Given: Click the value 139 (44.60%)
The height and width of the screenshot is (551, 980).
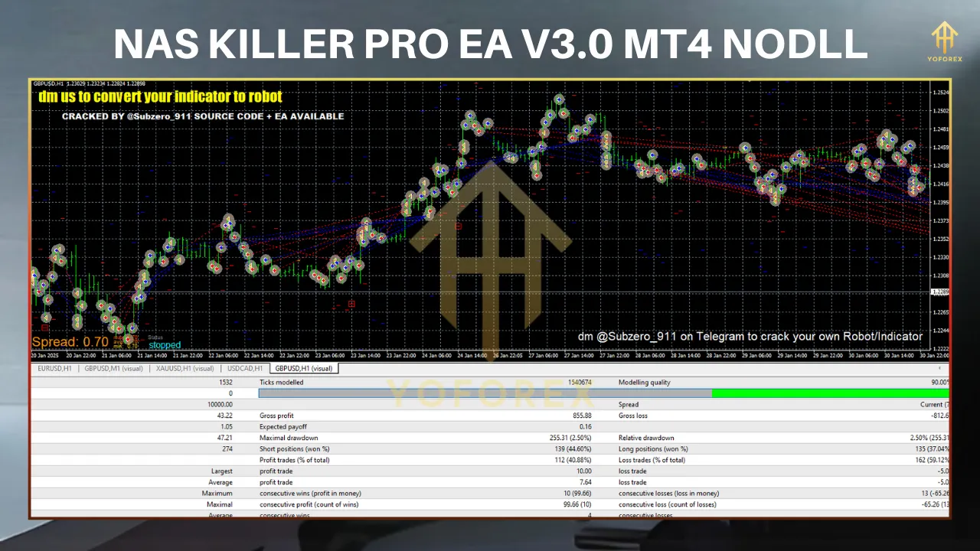Looking at the screenshot, I should 571,448.
